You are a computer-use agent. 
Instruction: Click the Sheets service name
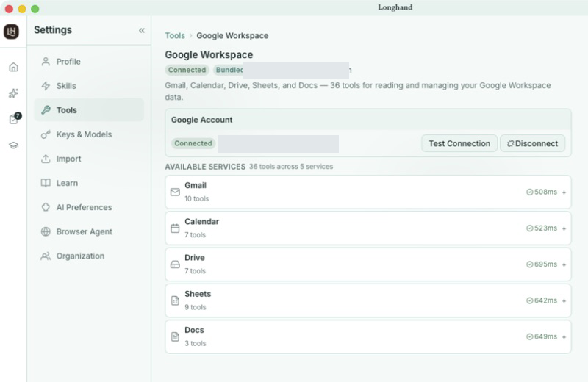pos(198,294)
